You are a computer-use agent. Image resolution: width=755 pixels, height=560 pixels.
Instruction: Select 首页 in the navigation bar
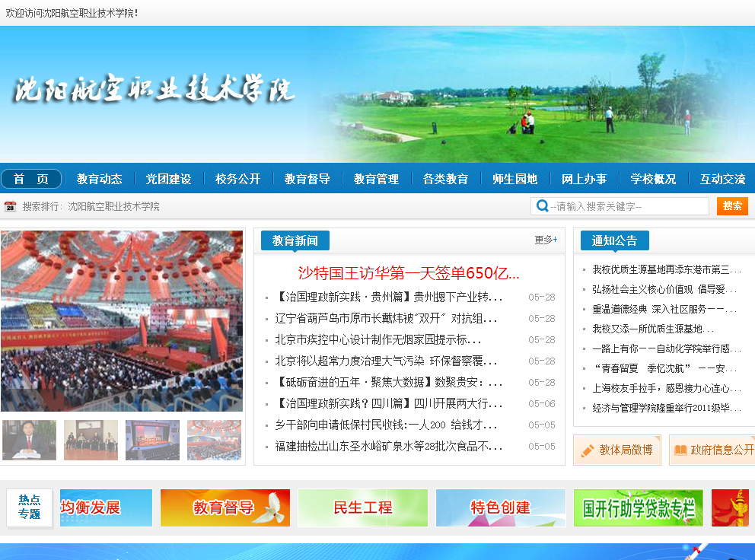tap(31, 179)
